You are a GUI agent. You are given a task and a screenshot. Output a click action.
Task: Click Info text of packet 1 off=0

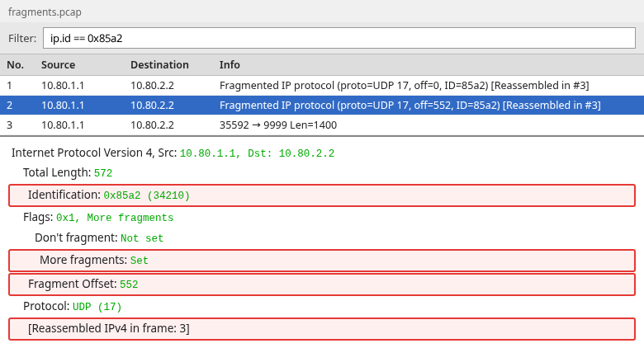[x=404, y=86]
